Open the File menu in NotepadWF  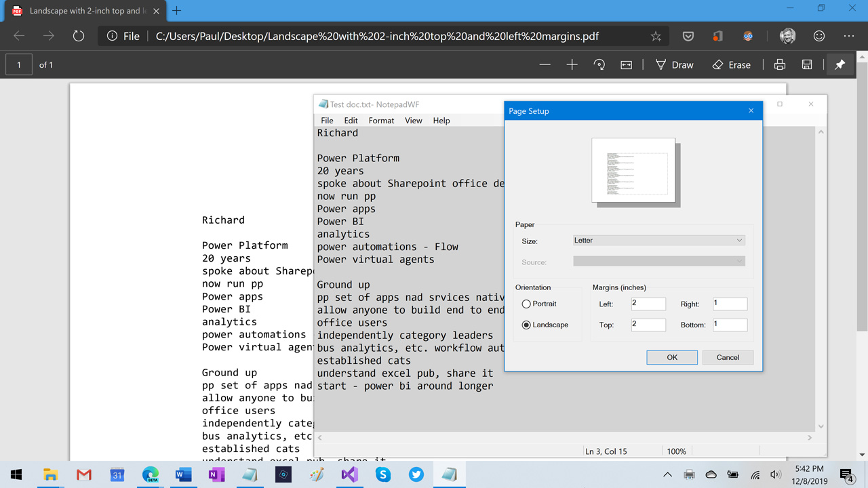click(327, 121)
